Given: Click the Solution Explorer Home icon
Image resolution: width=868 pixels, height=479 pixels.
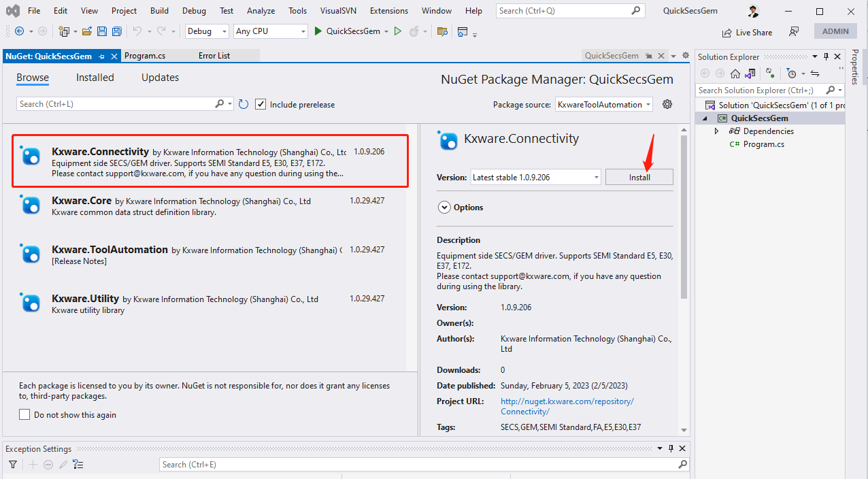Looking at the screenshot, I should coord(735,73).
